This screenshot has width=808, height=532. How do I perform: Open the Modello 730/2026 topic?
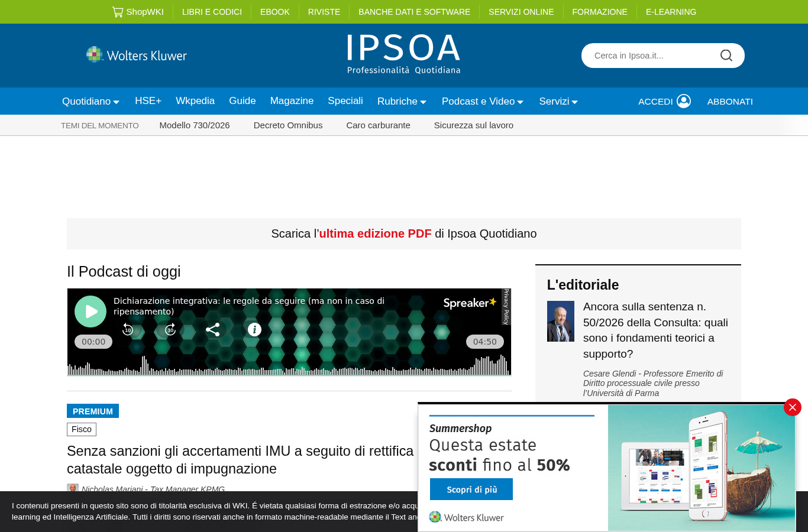pyautogui.click(x=195, y=125)
